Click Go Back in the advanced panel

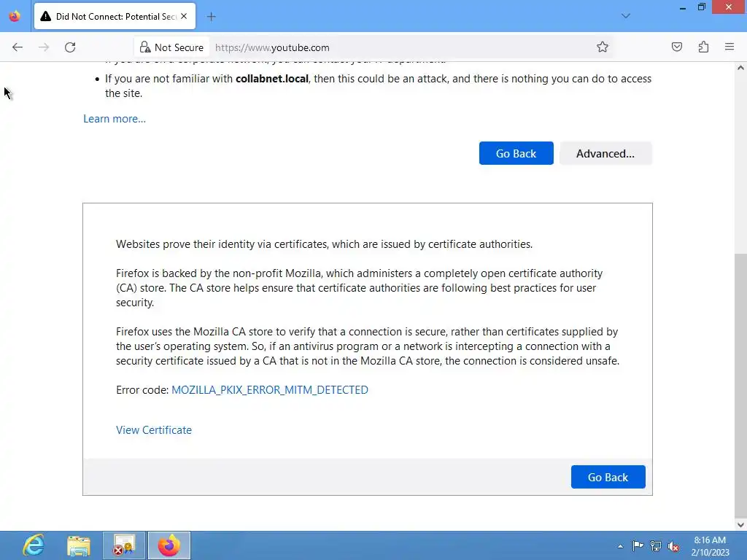[608, 477]
